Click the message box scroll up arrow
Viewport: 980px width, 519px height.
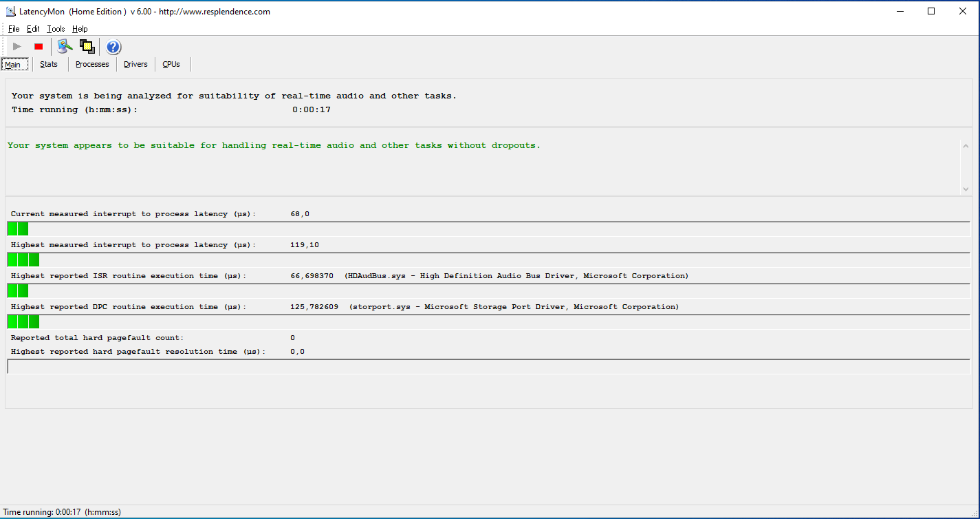[966, 146]
